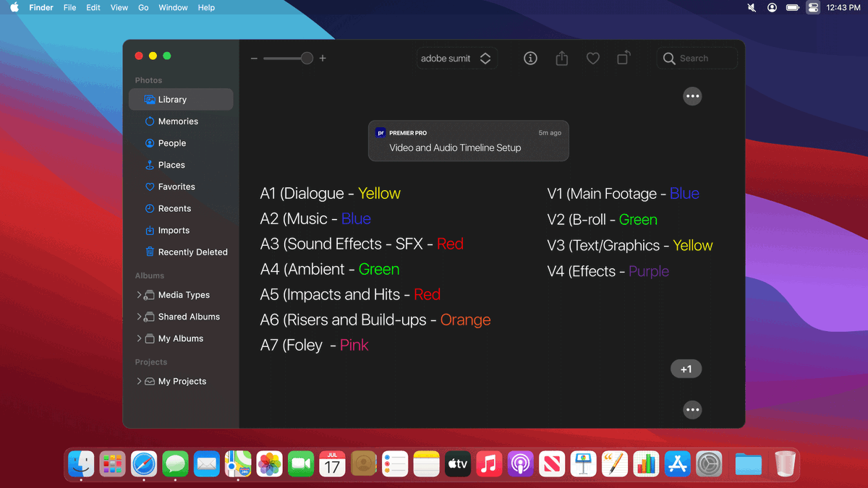The image size is (868, 488).
Task: Click the user account menu bar icon
Action: click(773, 7)
